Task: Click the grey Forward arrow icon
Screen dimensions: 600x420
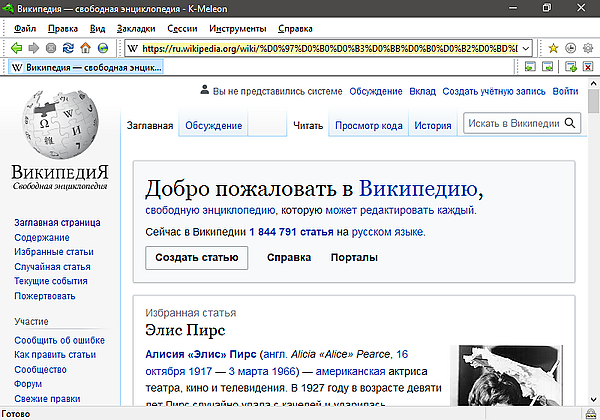Action: tap(34, 48)
